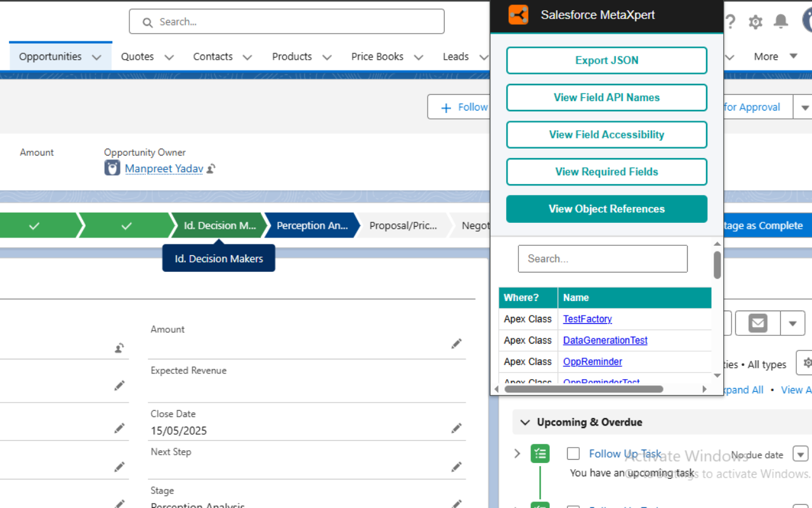This screenshot has width=812, height=508.
Task: Open the Products tab dropdown chevron
Action: (327, 57)
